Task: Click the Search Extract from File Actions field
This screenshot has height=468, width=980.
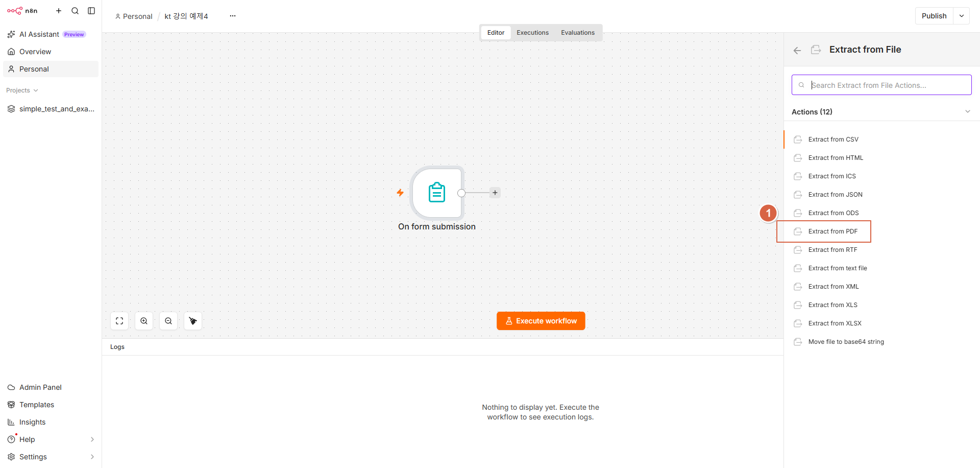Action: (x=881, y=85)
